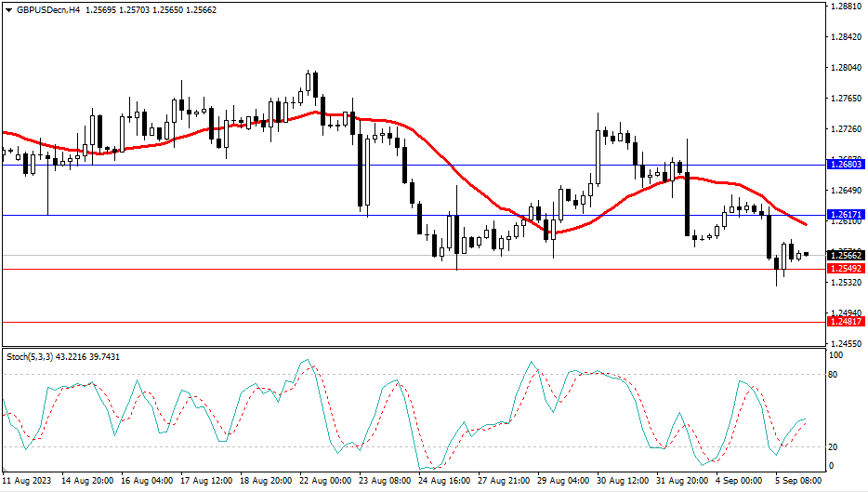Click the 80 level on stochastic scale

[835, 375]
